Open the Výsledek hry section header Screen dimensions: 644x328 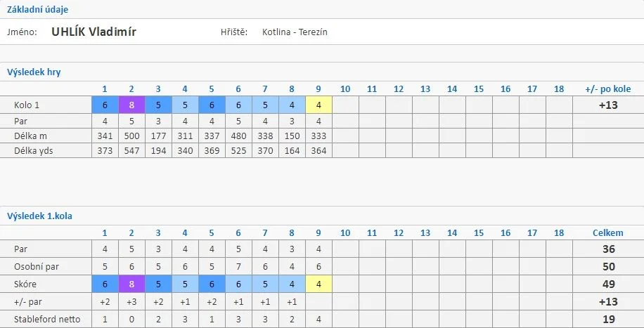tap(34, 72)
